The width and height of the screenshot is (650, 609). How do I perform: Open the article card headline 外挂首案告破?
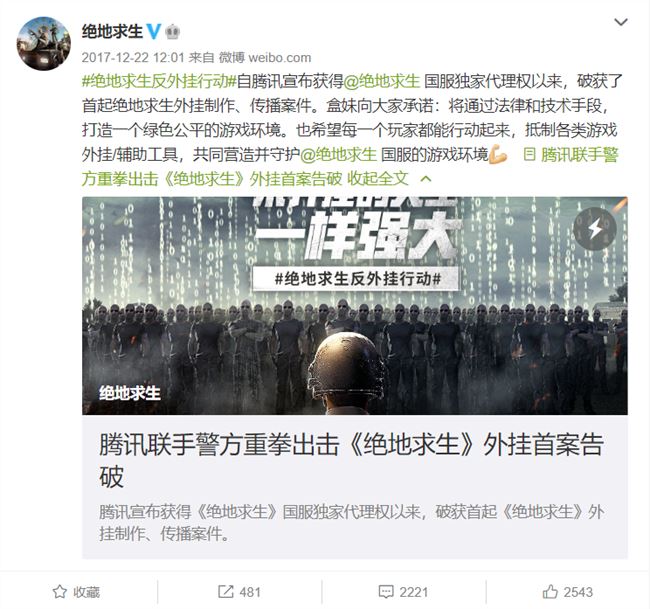pyautogui.click(x=352, y=460)
